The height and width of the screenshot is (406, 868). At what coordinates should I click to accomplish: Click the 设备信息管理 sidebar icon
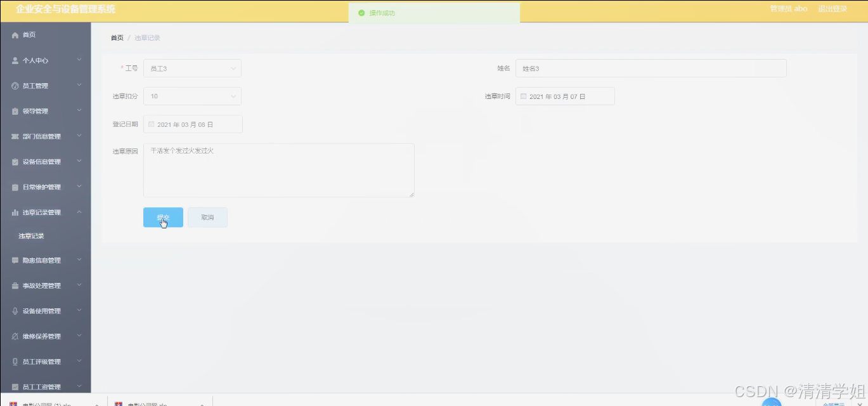click(15, 162)
